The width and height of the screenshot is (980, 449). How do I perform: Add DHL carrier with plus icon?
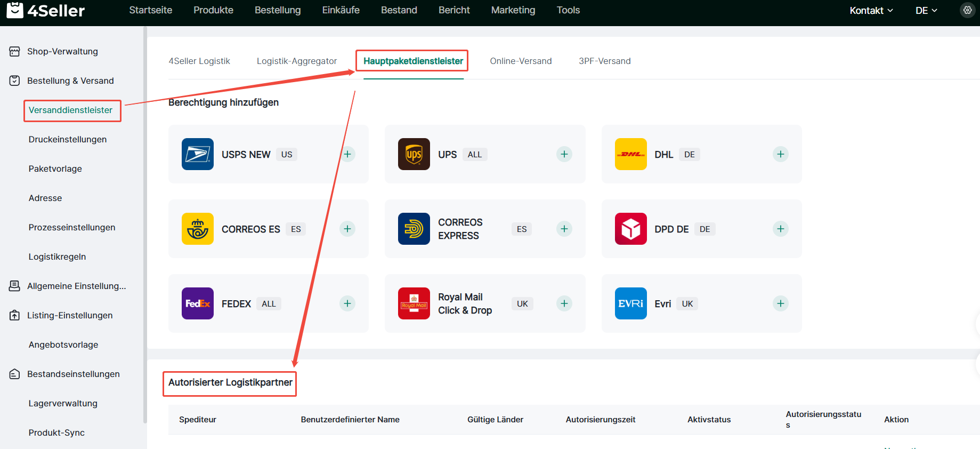tap(781, 154)
